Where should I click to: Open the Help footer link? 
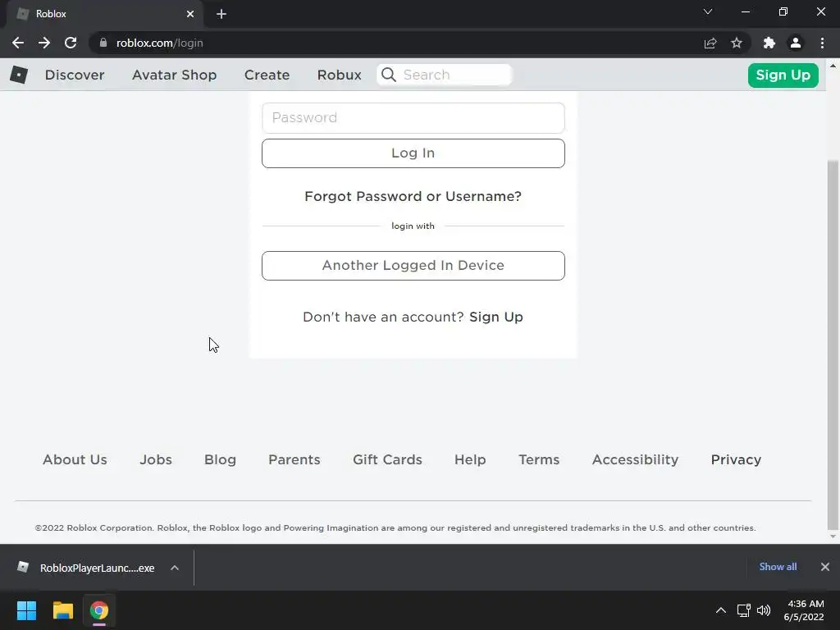click(x=470, y=459)
